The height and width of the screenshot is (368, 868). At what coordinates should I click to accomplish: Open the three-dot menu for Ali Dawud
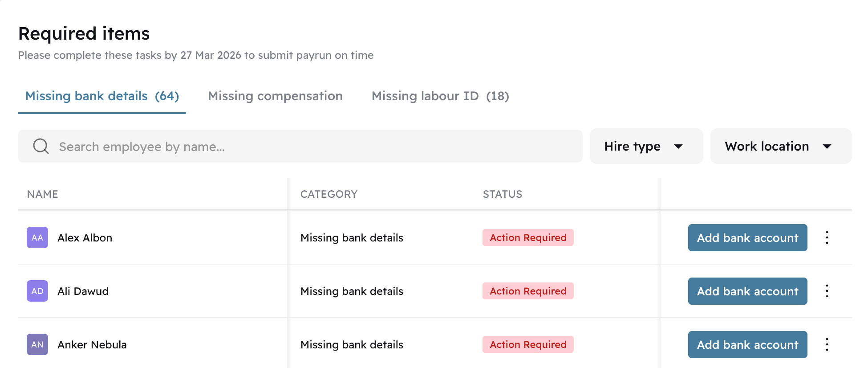click(827, 291)
